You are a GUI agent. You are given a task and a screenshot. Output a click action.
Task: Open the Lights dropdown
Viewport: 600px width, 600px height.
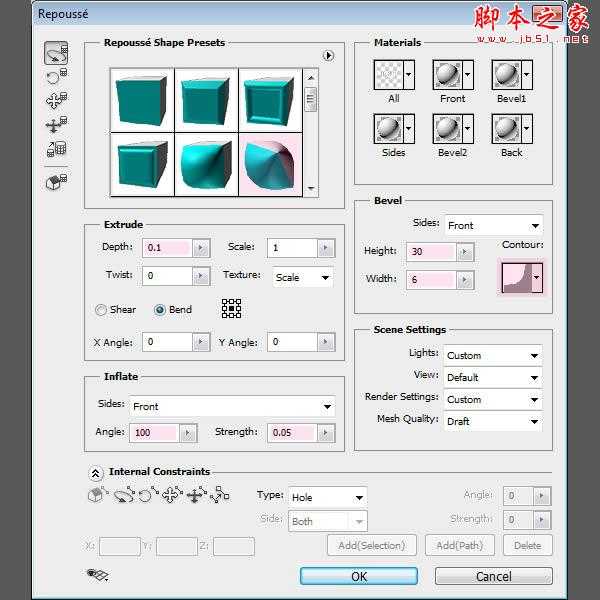pyautogui.click(x=493, y=355)
